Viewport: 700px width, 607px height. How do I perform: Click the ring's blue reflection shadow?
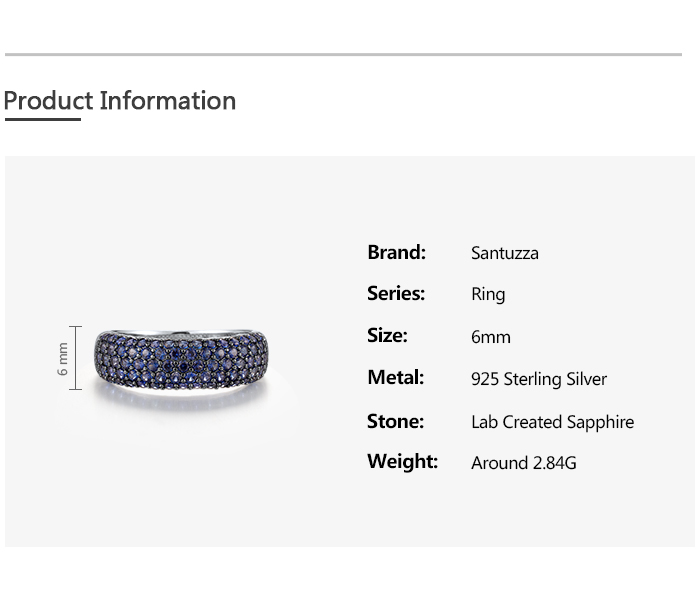tap(181, 399)
